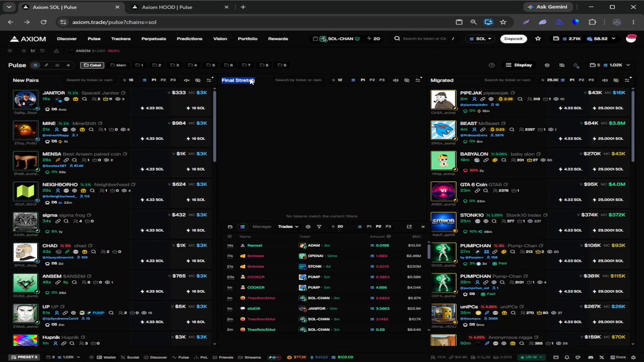The height and width of the screenshot is (362, 644).
Task: Open tracker panel settings gear
Action: (308, 226)
